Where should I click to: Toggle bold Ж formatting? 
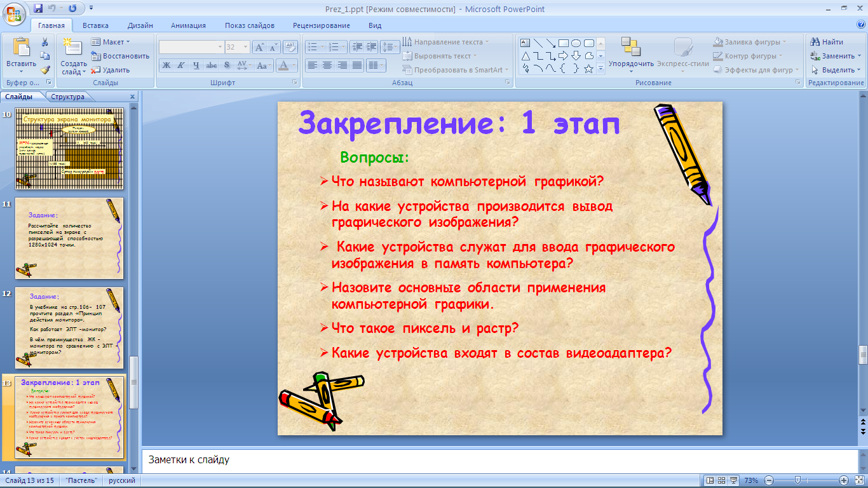click(166, 65)
